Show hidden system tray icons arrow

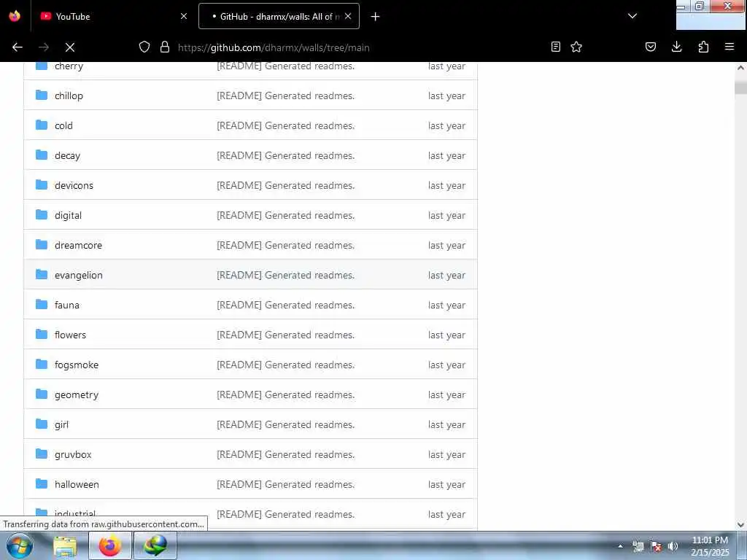click(x=620, y=546)
